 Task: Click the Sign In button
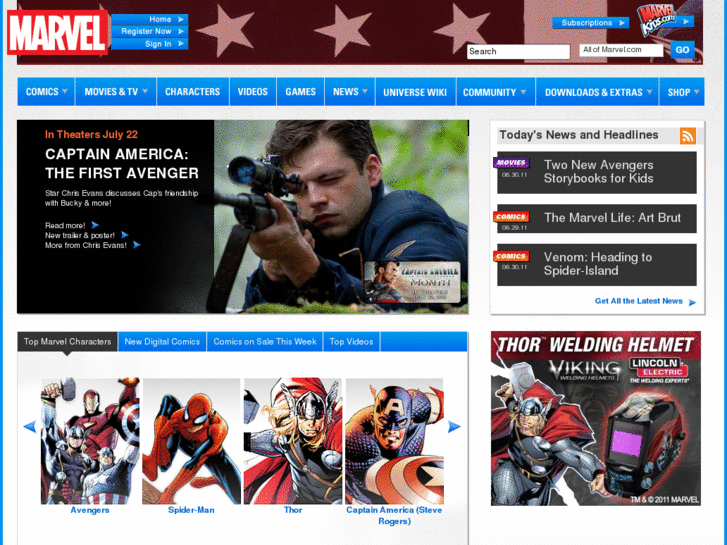[150, 44]
